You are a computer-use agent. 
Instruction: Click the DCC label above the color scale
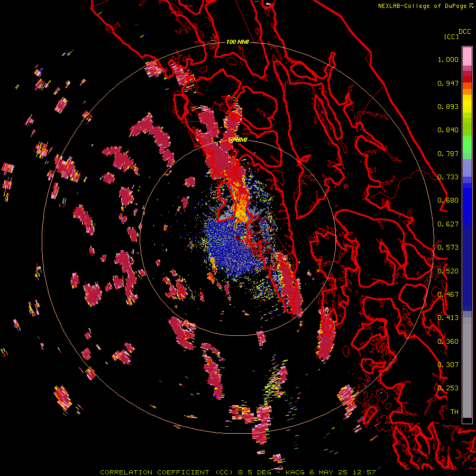[x=464, y=32]
